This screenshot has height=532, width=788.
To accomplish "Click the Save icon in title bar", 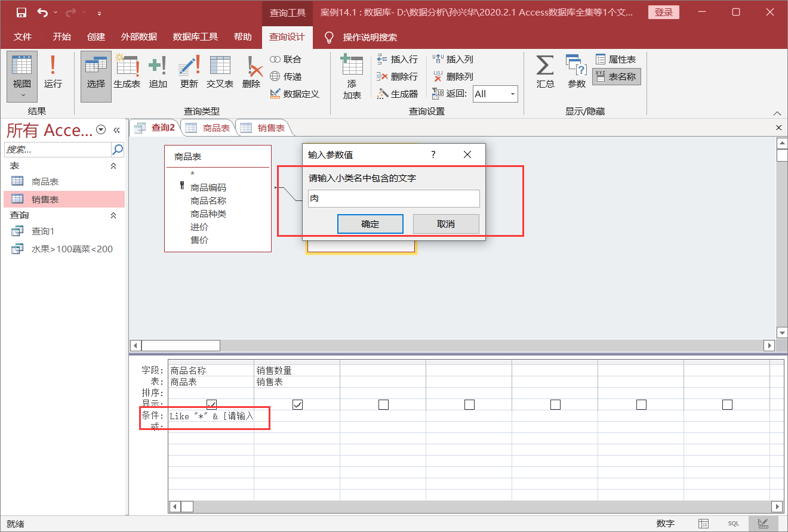I will [x=21, y=13].
